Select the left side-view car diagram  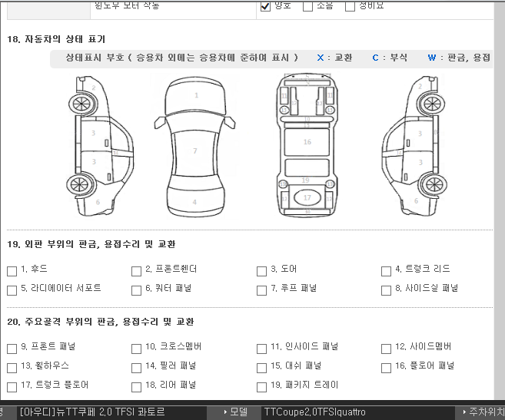tap(95, 144)
